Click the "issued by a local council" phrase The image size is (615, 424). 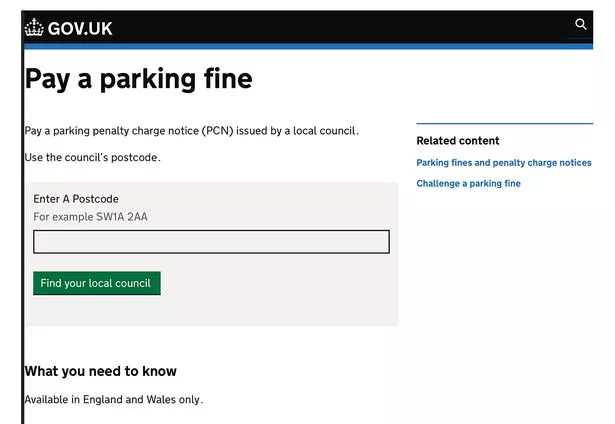point(299,131)
